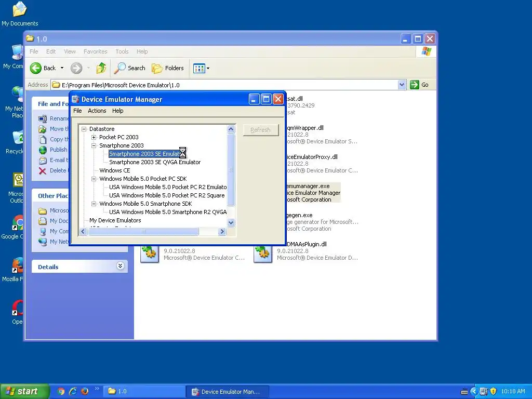Click the tree's horizontal scroll right arrow
532x399 pixels.
pos(222,231)
